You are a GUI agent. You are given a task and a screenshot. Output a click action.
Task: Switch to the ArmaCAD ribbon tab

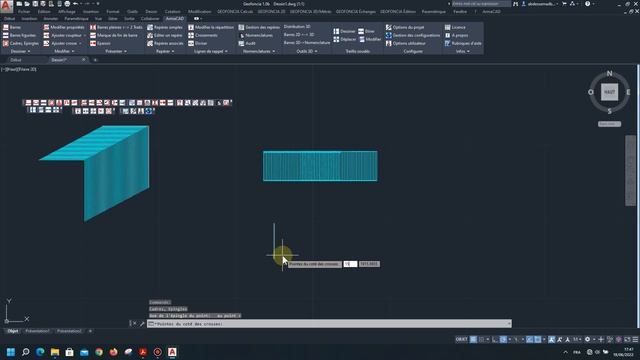[x=175, y=19]
